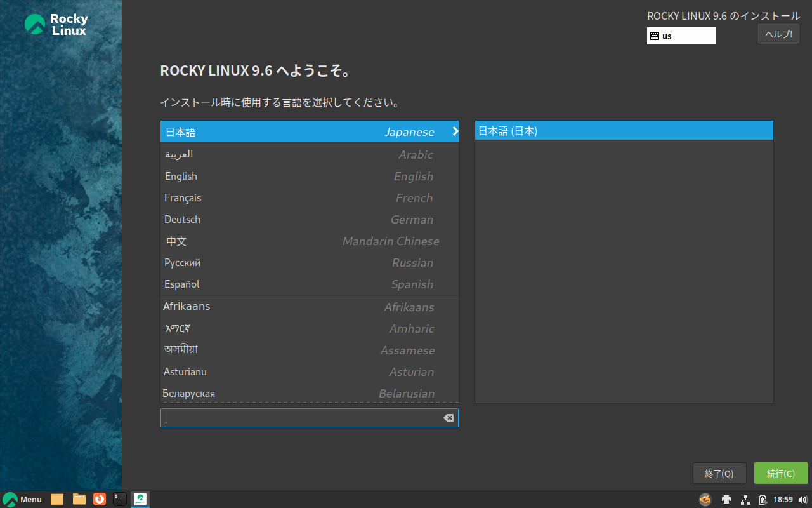This screenshot has width=812, height=508.
Task: Select 日本語 Japanese in the language list
Action: coord(310,132)
